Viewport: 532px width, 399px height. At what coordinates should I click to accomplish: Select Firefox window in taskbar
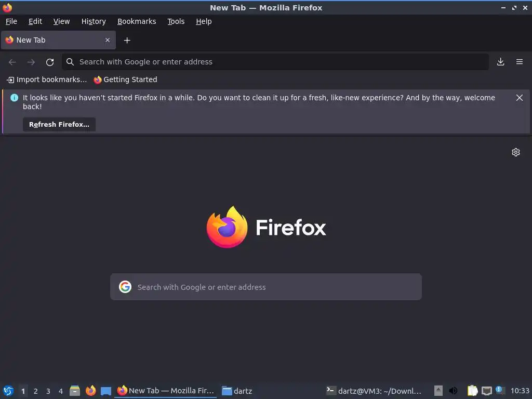pos(166,391)
